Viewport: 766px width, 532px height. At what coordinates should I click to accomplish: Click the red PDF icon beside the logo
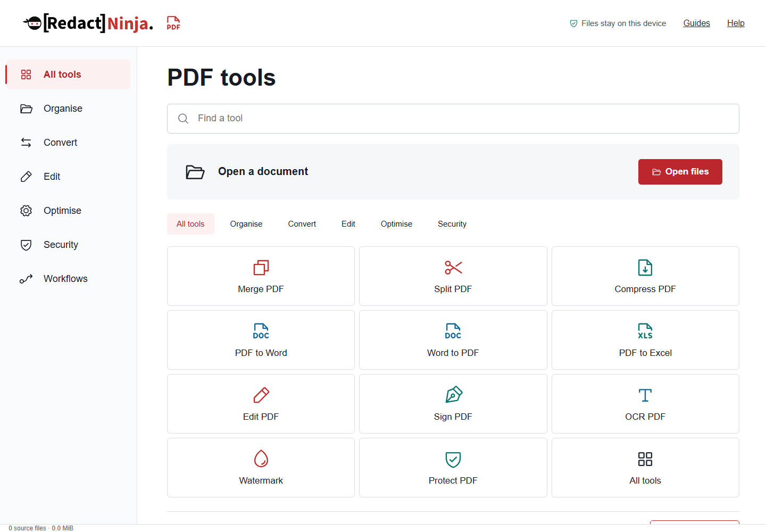pos(173,23)
